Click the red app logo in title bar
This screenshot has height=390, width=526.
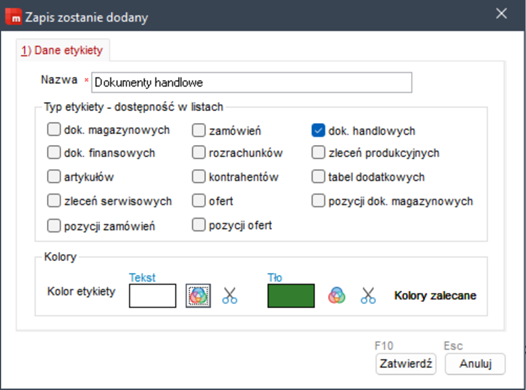(13, 17)
